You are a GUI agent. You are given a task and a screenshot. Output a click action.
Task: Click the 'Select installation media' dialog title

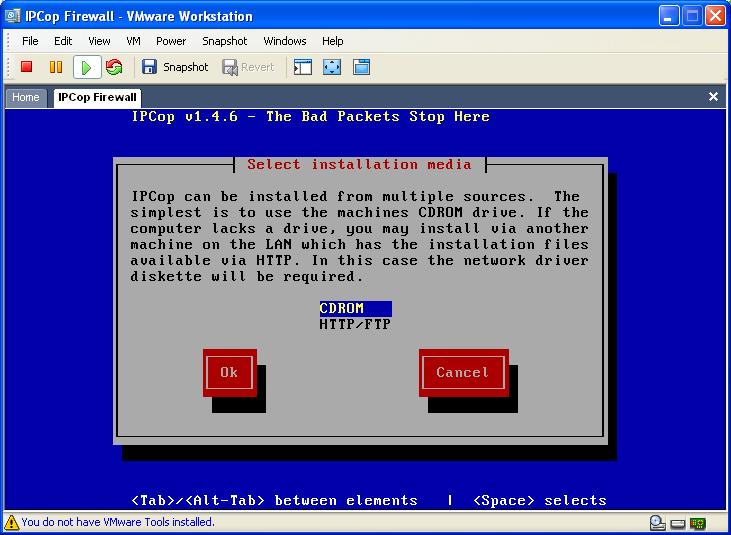(x=359, y=165)
